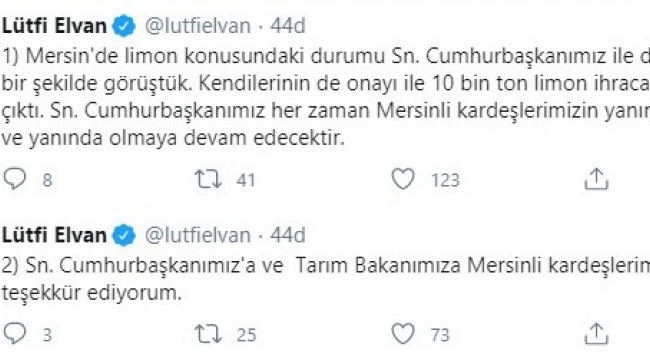
Task: Open Lütfi Elvan profile from second tweet
Action: tap(54, 235)
